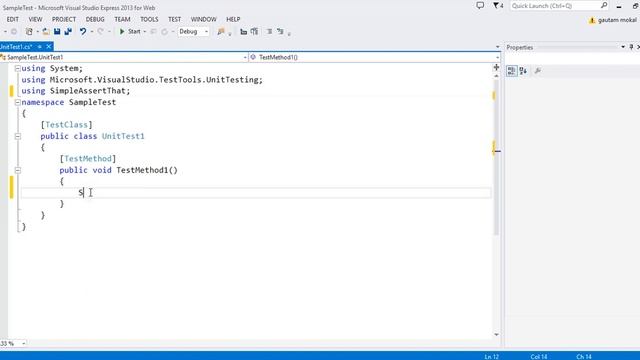The width and height of the screenshot is (640, 360).
Task: Click the line 'using SimpleAssertThat;'
Action: (x=76, y=91)
